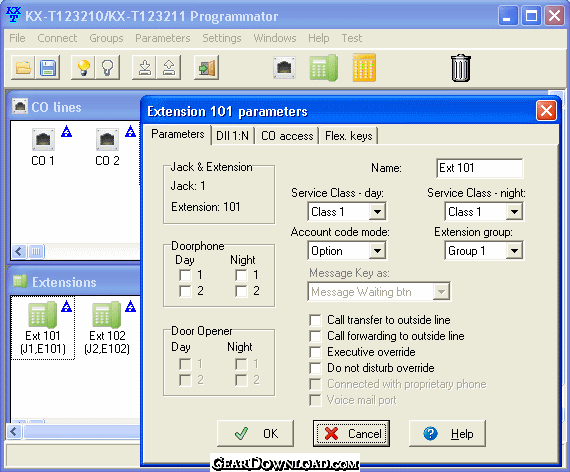
Task: Confirm with the OK button
Action: coord(255,433)
